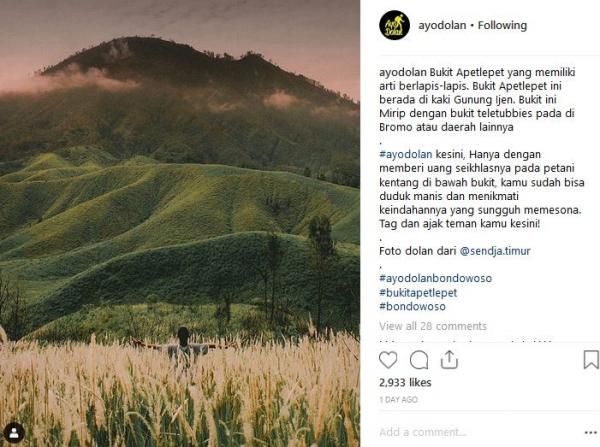Open the #ayodolanbondowoso hashtag

click(x=435, y=278)
